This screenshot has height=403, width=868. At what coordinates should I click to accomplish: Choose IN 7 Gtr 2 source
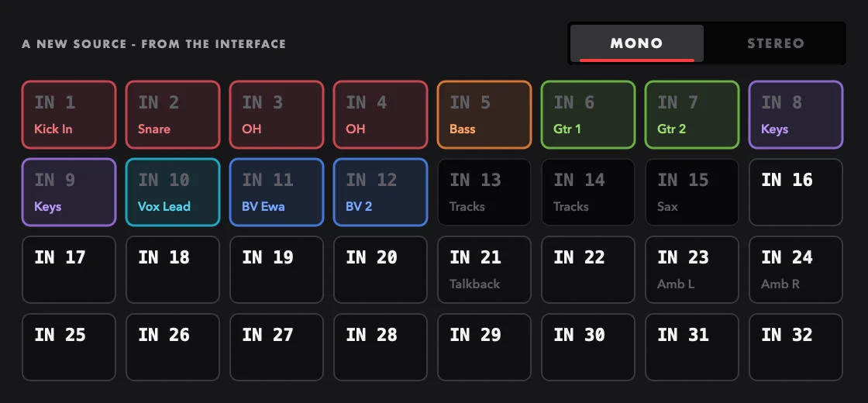coord(692,115)
